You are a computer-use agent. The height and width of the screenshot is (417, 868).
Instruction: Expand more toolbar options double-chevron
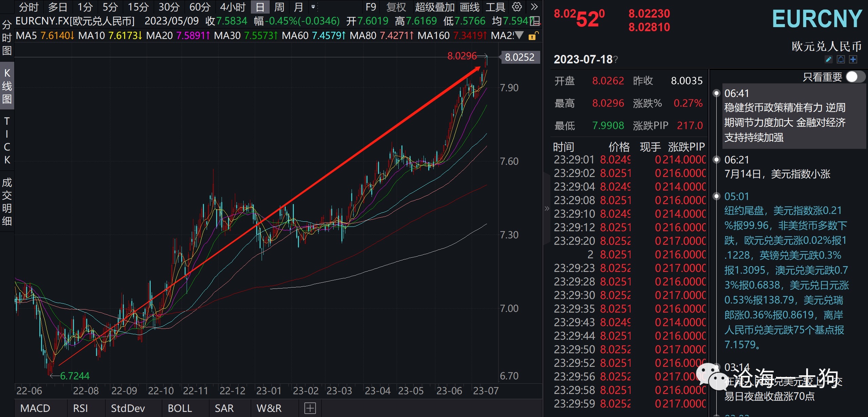534,7
